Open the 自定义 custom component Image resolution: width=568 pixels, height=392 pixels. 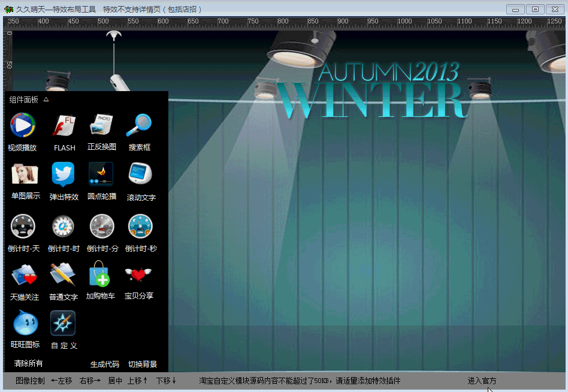point(64,324)
